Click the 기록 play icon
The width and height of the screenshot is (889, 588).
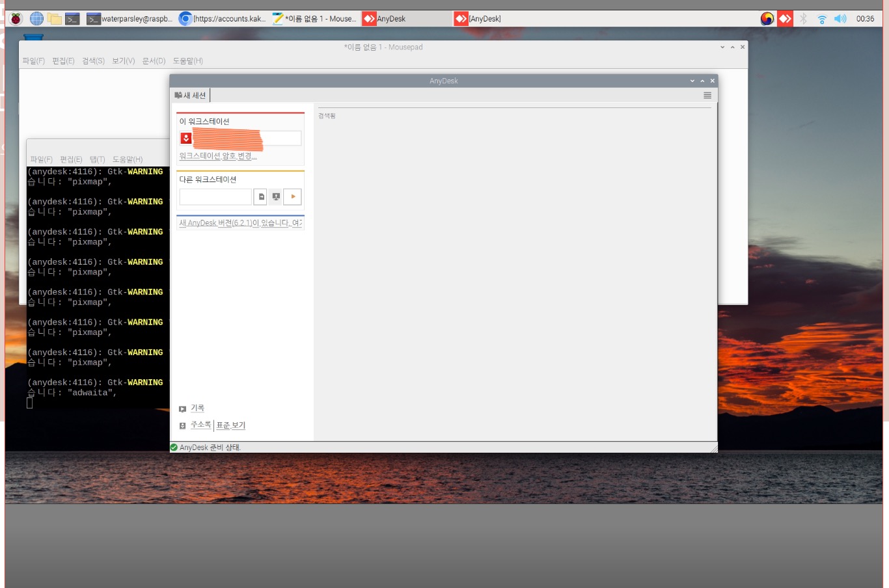point(182,409)
